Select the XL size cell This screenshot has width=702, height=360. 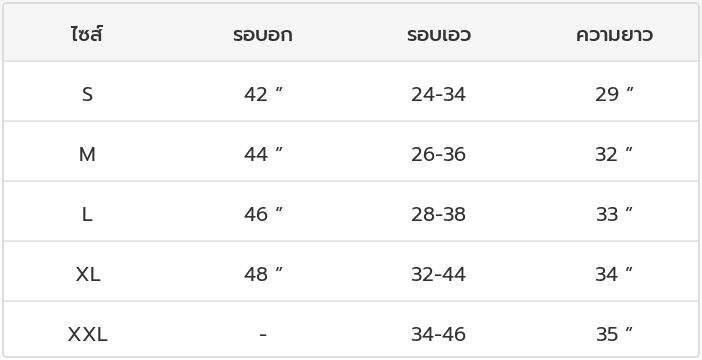coord(88,274)
